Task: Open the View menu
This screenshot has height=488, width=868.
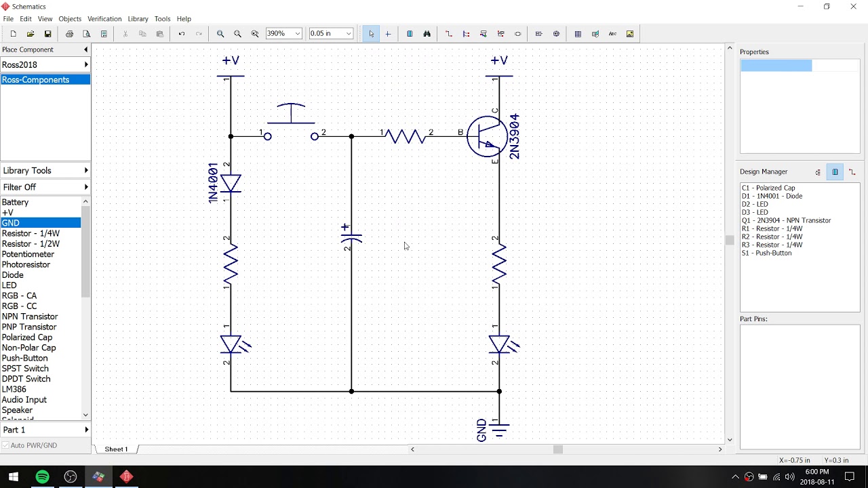Action: 45,19
